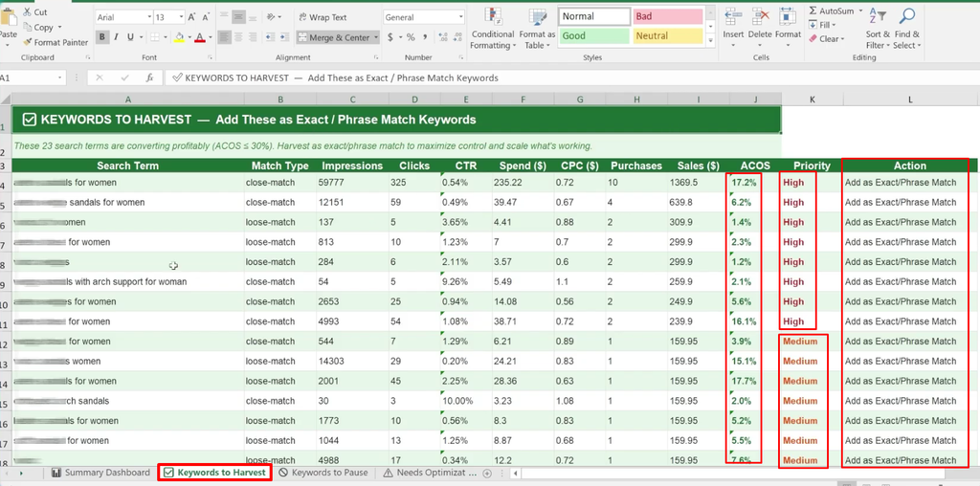The width and height of the screenshot is (980, 486).
Task: Click the Delete cells icon
Action: point(760,17)
